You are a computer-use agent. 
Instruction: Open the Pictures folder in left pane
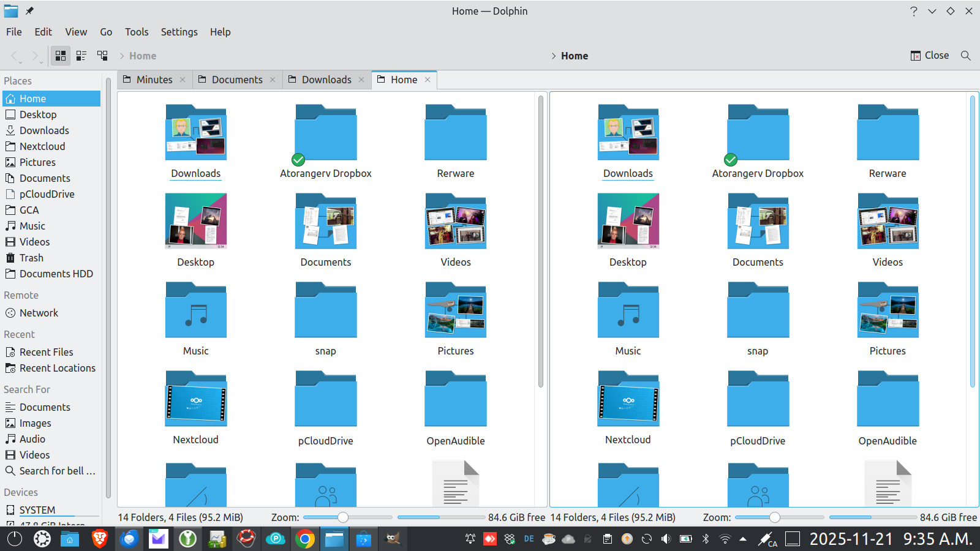(456, 318)
